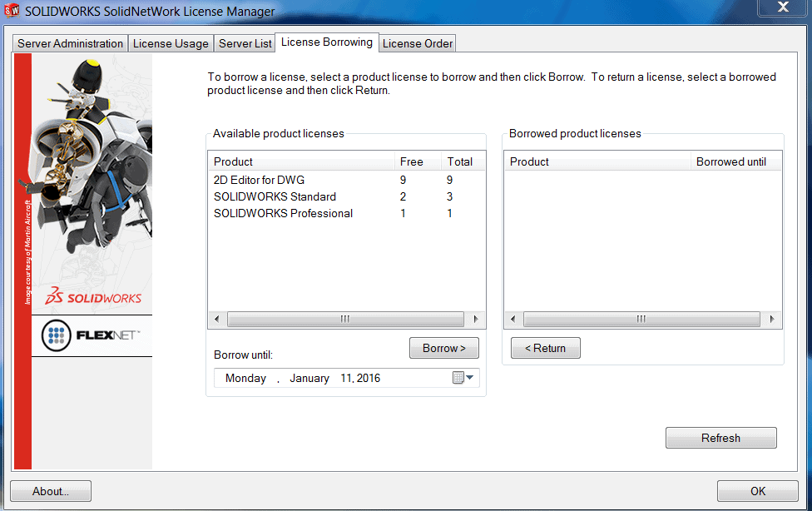Select the weekday Monday in date field

[x=245, y=379]
